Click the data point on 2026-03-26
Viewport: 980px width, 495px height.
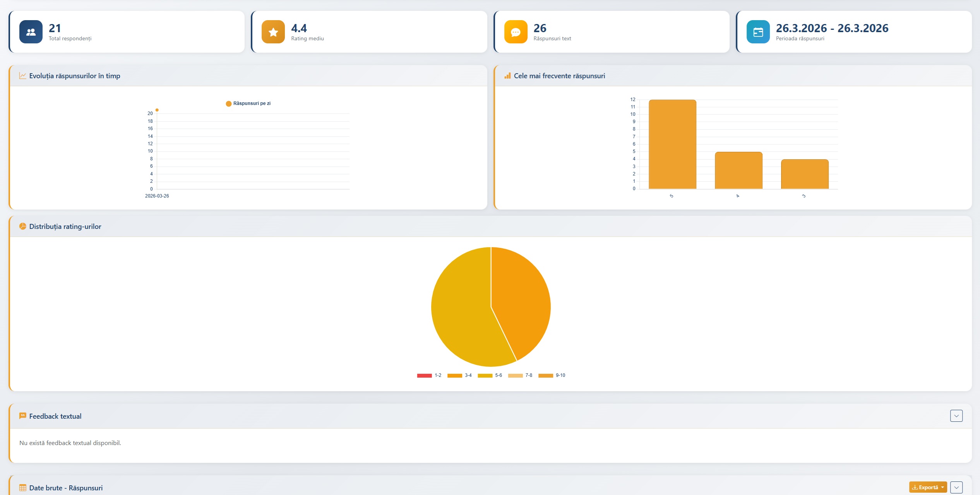[157, 110]
